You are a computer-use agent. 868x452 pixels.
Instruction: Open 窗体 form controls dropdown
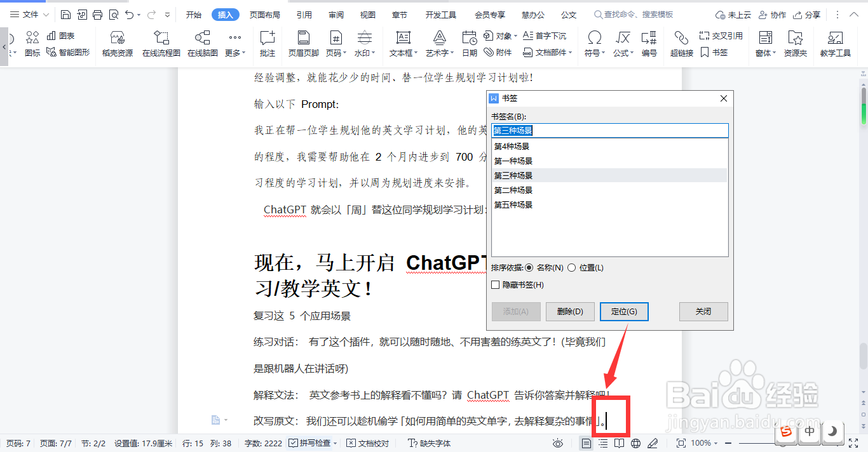(766, 44)
